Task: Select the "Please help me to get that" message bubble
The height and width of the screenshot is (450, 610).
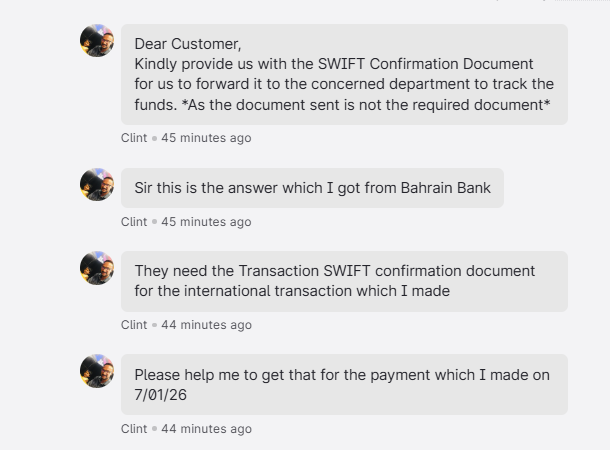Action: pyautogui.click(x=344, y=384)
